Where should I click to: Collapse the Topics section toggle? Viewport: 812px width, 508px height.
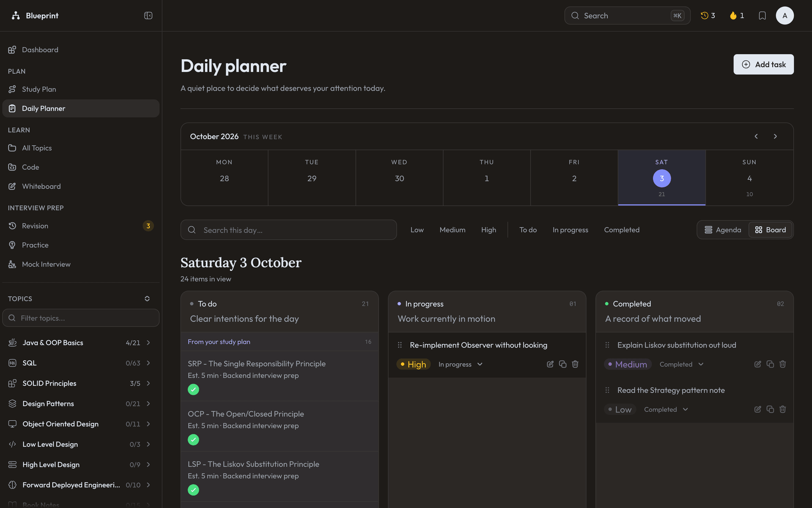147,298
